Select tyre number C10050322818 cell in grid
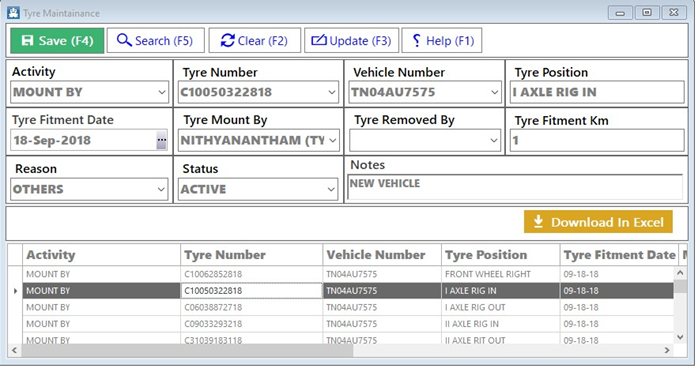The width and height of the screenshot is (698, 372). pos(252,291)
